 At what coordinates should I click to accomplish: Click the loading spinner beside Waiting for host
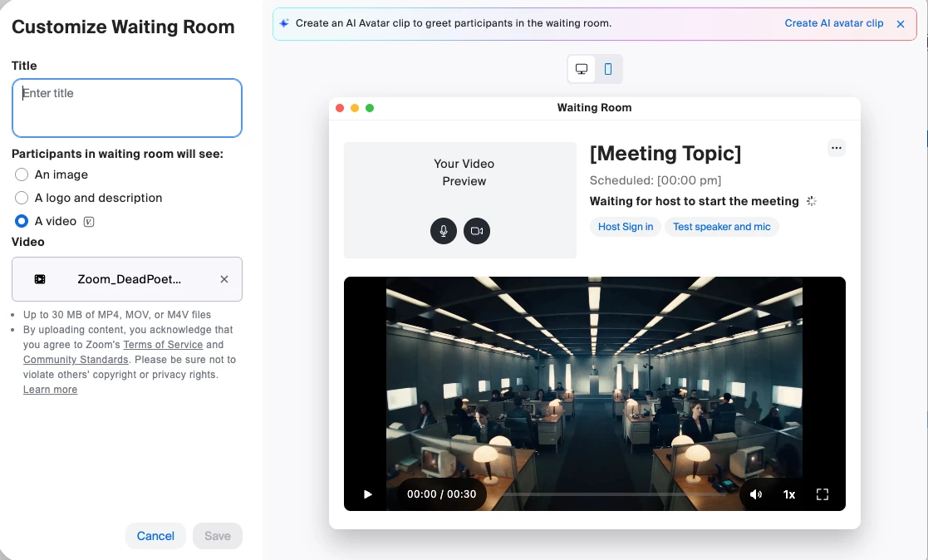[812, 201]
